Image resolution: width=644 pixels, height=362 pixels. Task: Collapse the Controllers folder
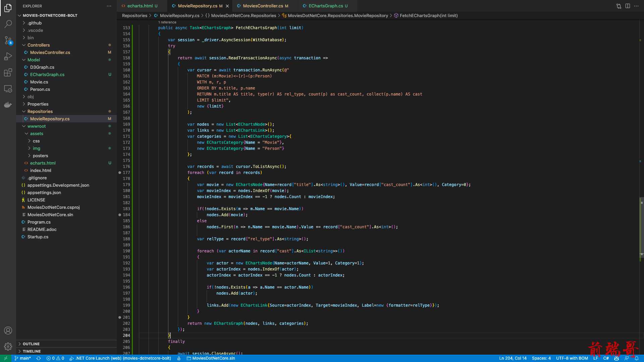click(x=66, y=45)
